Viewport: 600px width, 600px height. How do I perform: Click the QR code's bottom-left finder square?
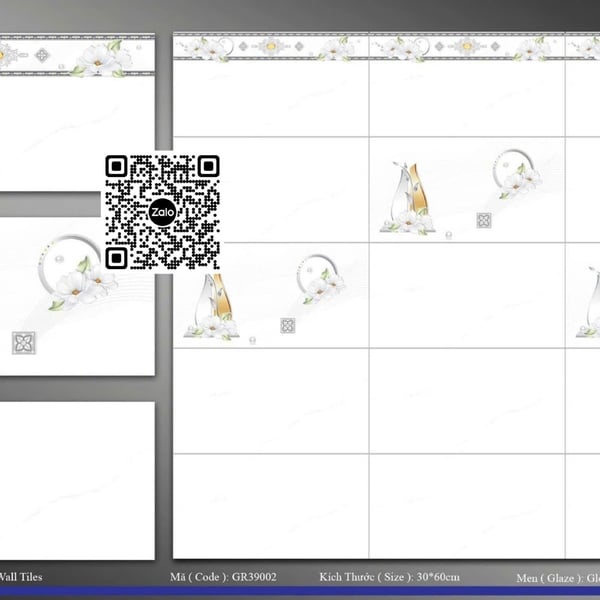116,259
